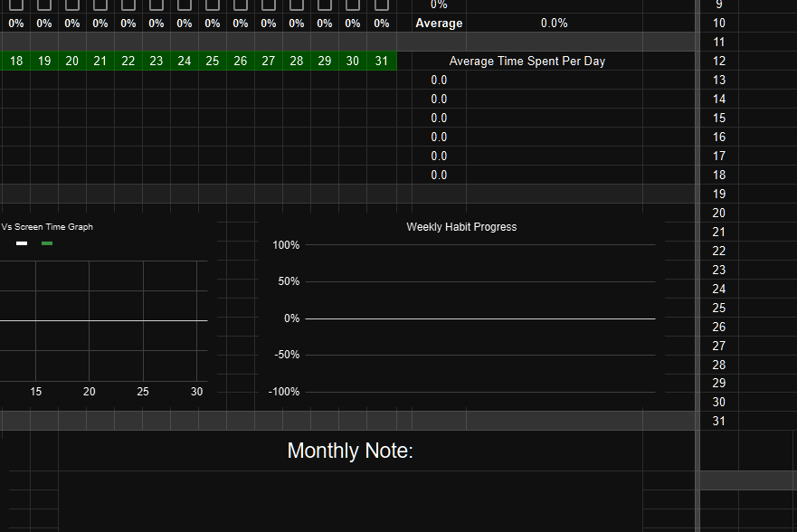Click the Monthly Note heading cell
The width and height of the screenshot is (797, 532).
click(351, 451)
